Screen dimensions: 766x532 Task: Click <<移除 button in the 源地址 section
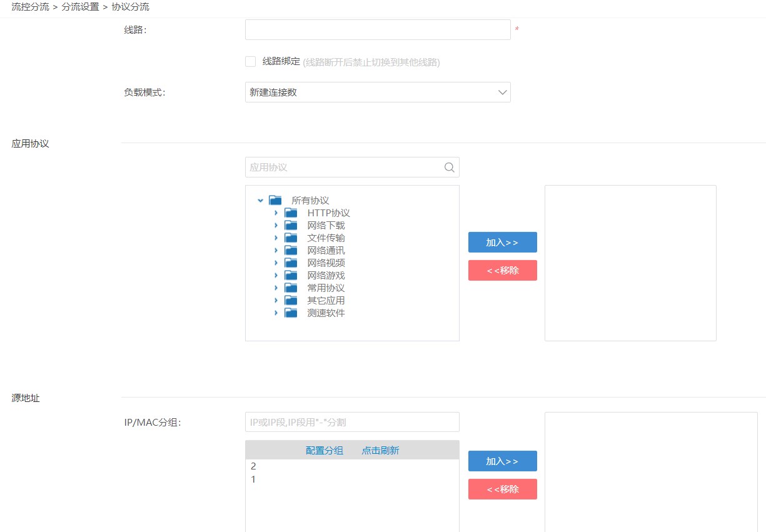pyautogui.click(x=503, y=489)
